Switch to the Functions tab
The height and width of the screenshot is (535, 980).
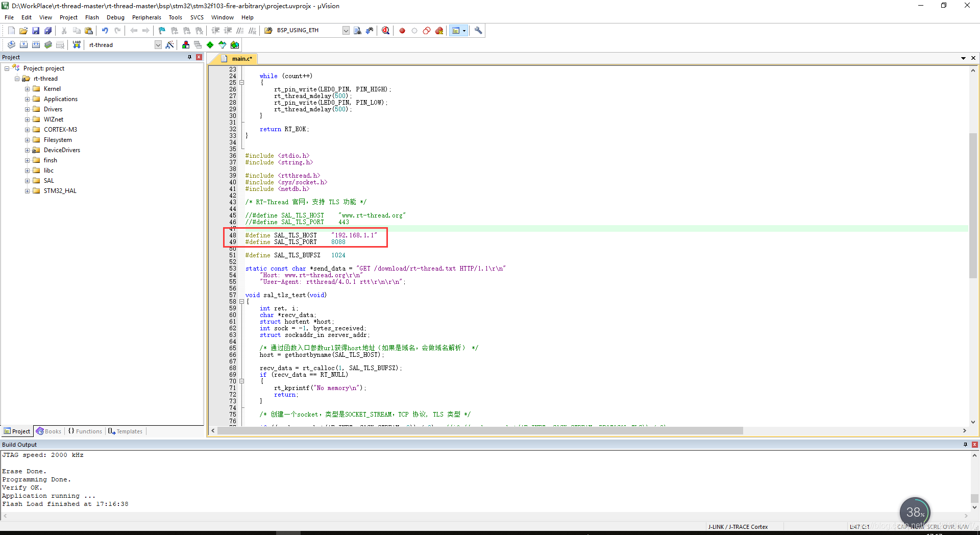[x=85, y=431]
